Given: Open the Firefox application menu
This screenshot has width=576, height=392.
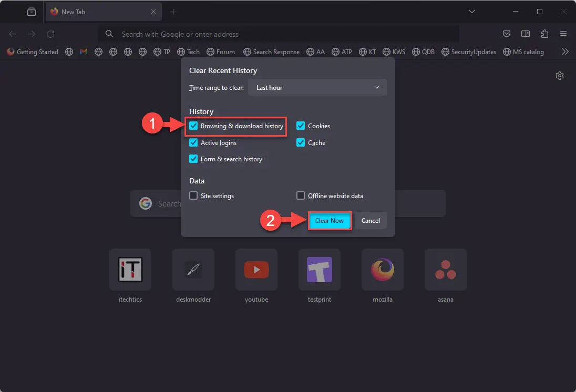Looking at the screenshot, I should click(x=563, y=34).
